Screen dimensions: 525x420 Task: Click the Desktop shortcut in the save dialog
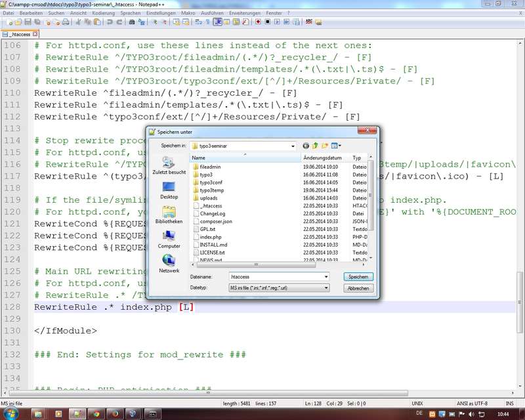pos(169,190)
